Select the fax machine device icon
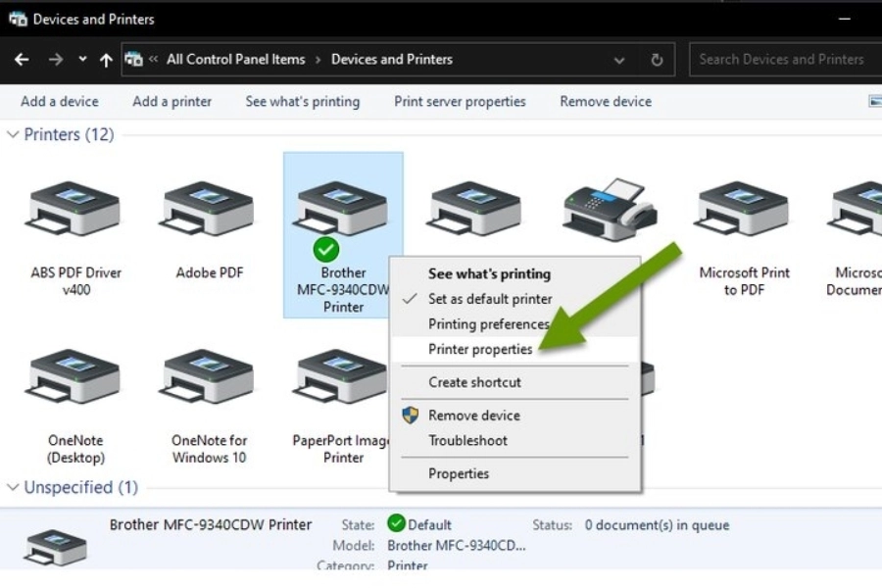The image size is (882, 588). click(609, 209)
